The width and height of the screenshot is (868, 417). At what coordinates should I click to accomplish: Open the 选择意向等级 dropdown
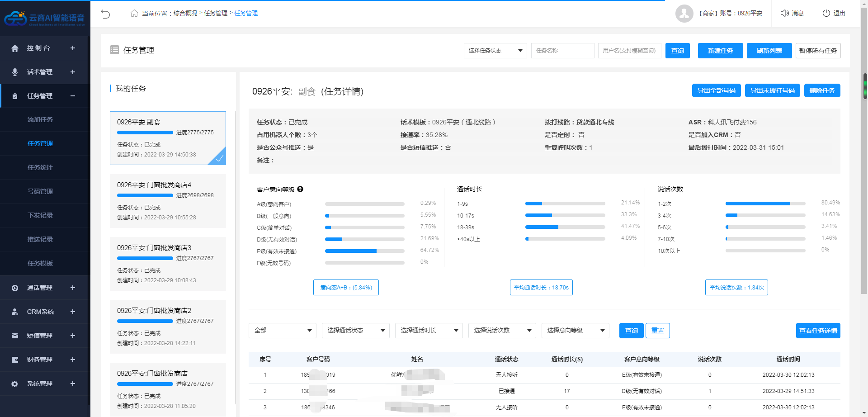[575, 331]
